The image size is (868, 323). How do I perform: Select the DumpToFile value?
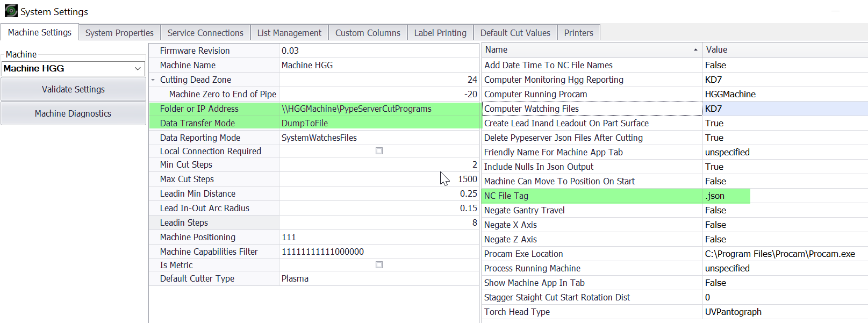pyautogui.click(x=305, y=123)
